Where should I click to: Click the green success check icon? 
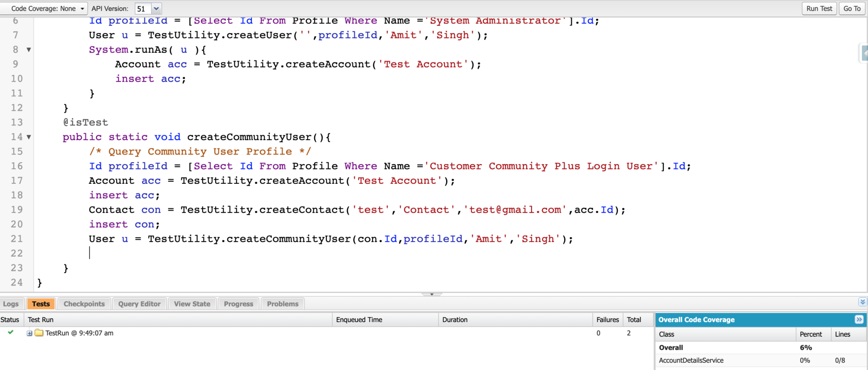[x=10, y=333]
